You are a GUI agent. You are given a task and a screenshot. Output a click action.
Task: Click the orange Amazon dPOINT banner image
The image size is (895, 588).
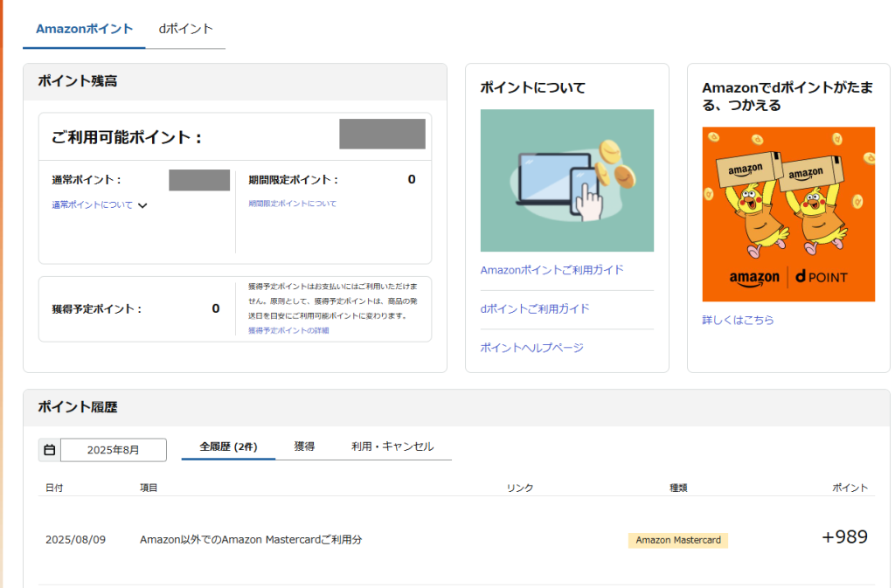click(788, 214)
